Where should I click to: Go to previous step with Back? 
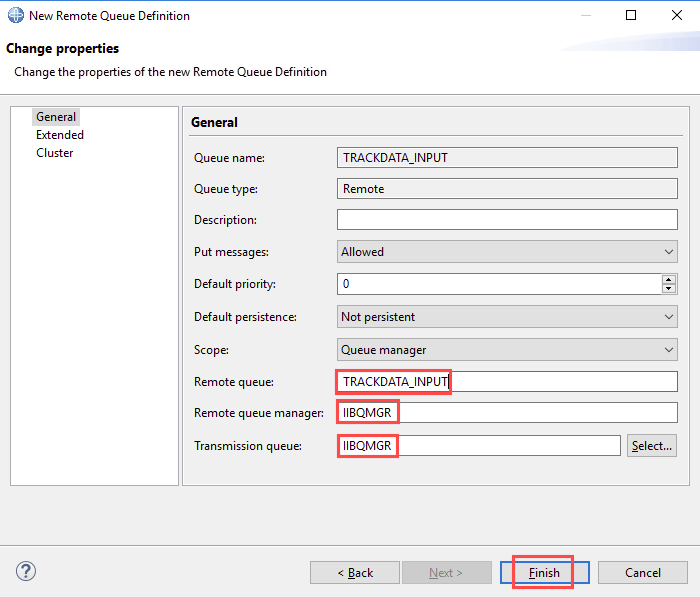click(355, 572)
